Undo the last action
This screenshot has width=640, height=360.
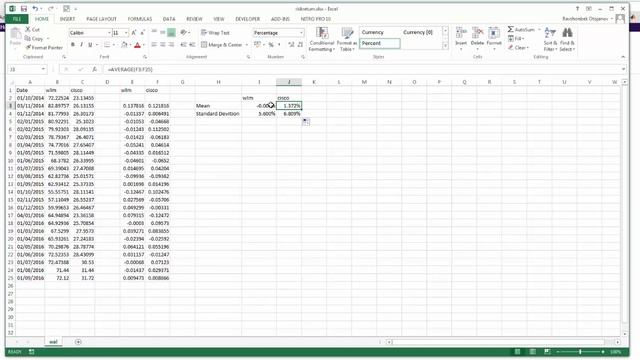[35, 9]
